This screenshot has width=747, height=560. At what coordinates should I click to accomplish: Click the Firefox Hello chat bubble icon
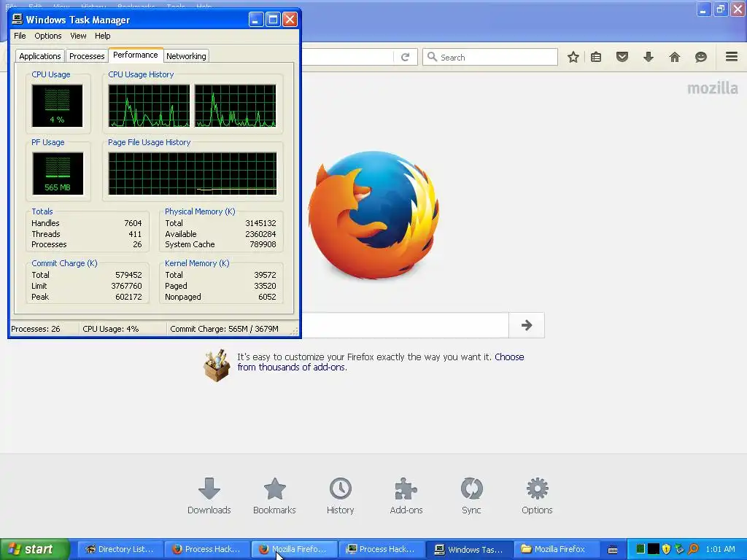click(701, 57)
